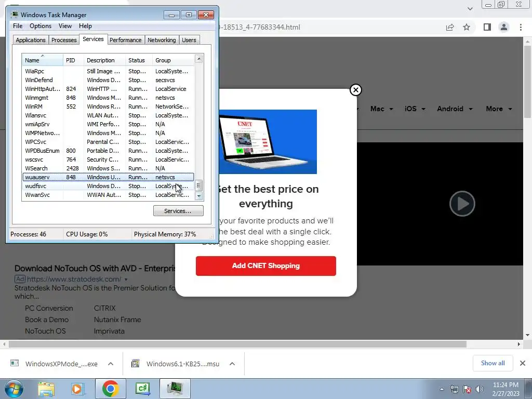Switch to Chrome taskbar icon

pyautogui.click(x=110, y=389)
